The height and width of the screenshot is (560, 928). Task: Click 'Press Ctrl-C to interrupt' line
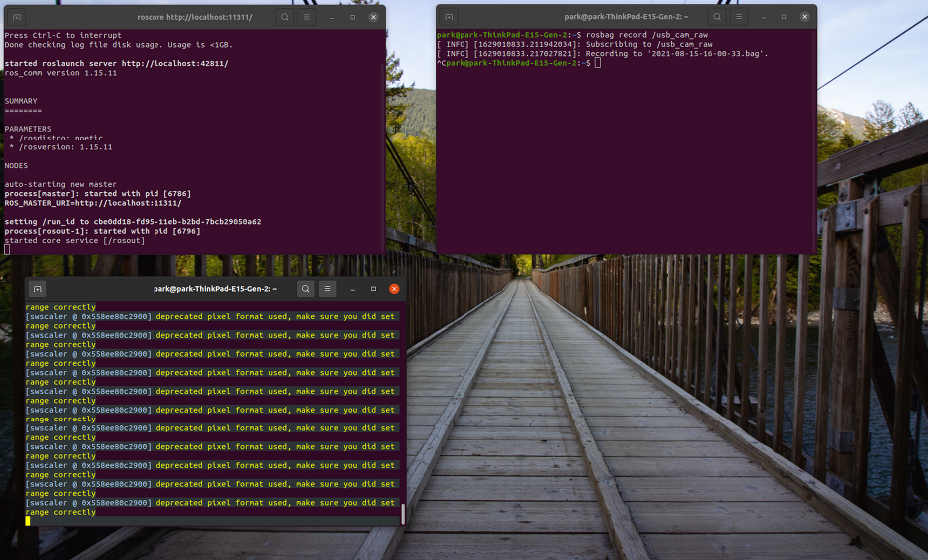point(63,36)
